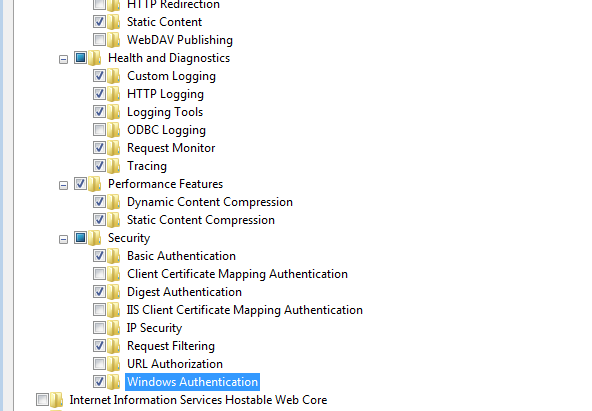This screenshot has width=592, height=411.
Task: Click the Internet Information Services Hostable Web Core folder icon
Action: click(x=56, y=400)
